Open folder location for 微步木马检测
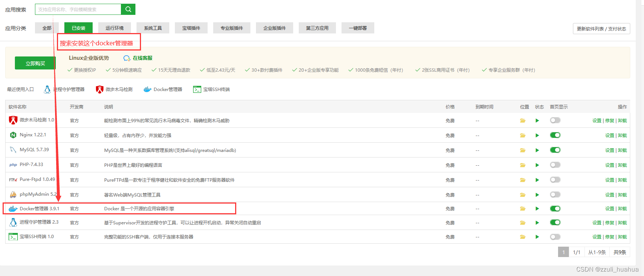Image resolution: width=644 pixels, height=276 pixels. coord(523,120)
